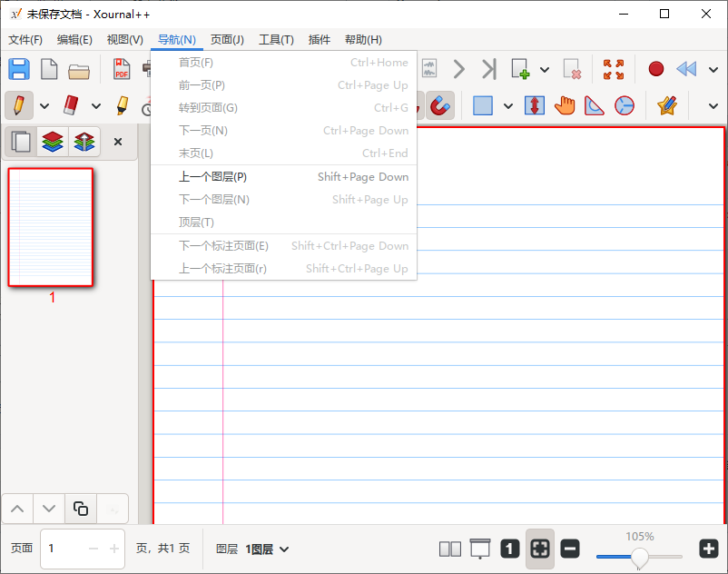This screenshot has width=728, height=574.
Task: Show all-layers preview sidebar tab
Action: [x=84, y=142]
